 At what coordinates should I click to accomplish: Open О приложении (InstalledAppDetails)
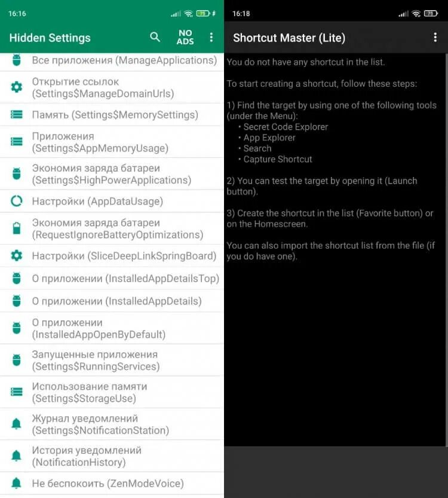point(112,301)
